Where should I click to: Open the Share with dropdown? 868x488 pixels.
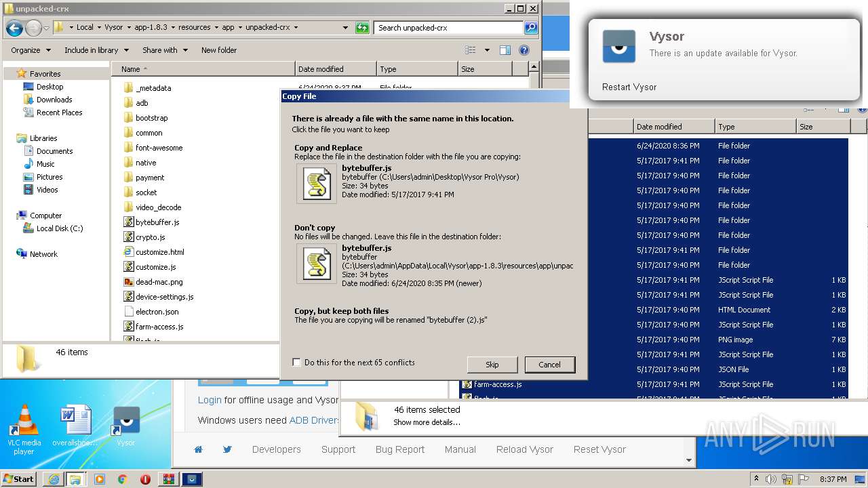[x=165, y=50]
